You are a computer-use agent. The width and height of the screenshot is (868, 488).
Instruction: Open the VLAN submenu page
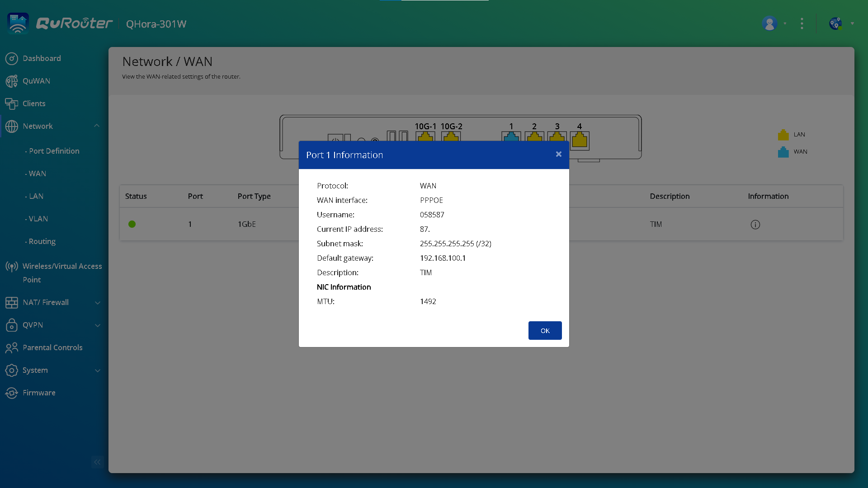coord(38,219)
